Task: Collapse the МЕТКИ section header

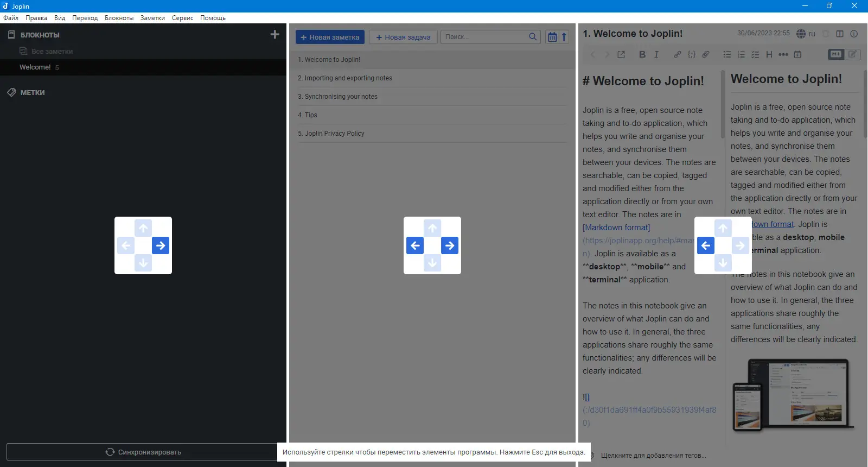Action: 33,92
